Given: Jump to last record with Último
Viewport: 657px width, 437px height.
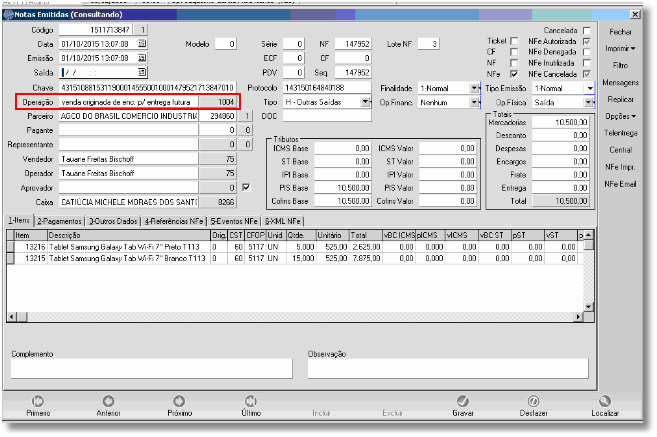Looking at the screenshot, I should tap(251, 406).
